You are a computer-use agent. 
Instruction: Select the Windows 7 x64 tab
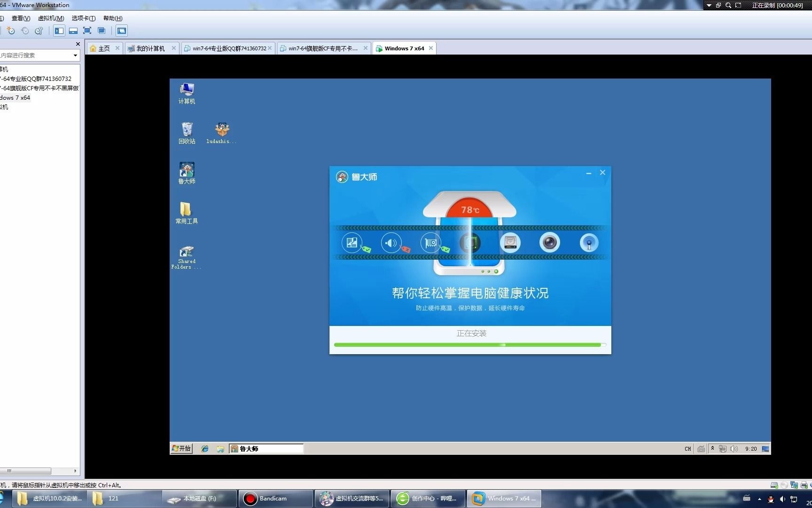[404, 48]
